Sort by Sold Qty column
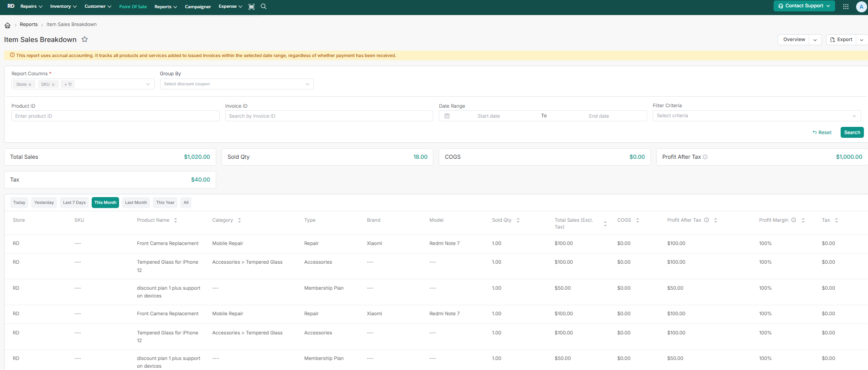Screen dimensions: 868x370 click(518, 220)
